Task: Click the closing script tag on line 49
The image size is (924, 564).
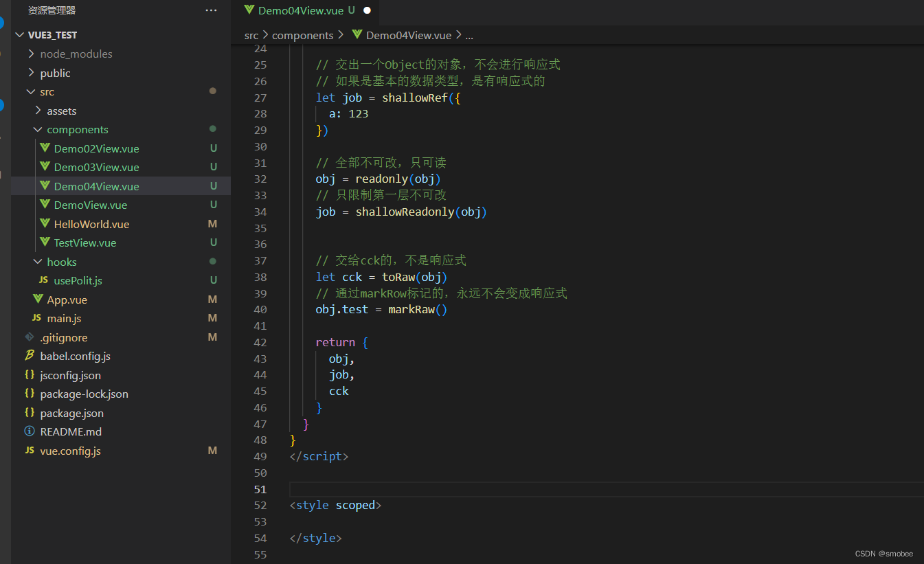Action: click(x=319, y=456)
